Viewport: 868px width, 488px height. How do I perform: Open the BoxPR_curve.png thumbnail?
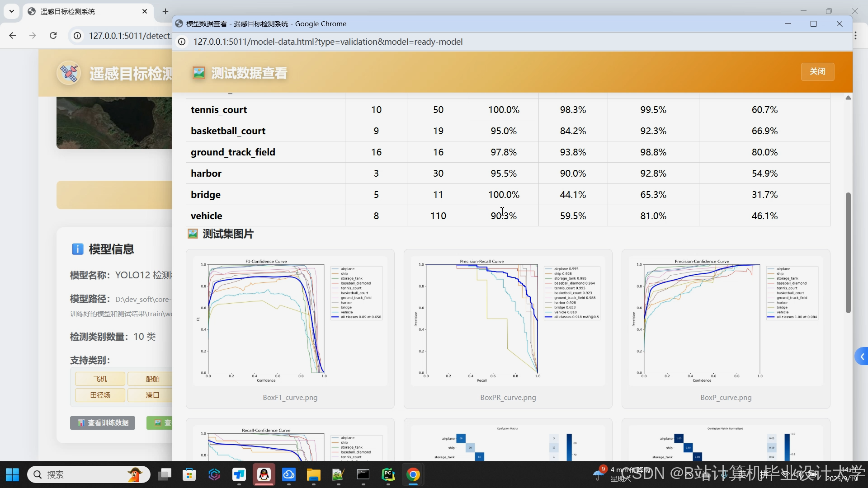508,321
